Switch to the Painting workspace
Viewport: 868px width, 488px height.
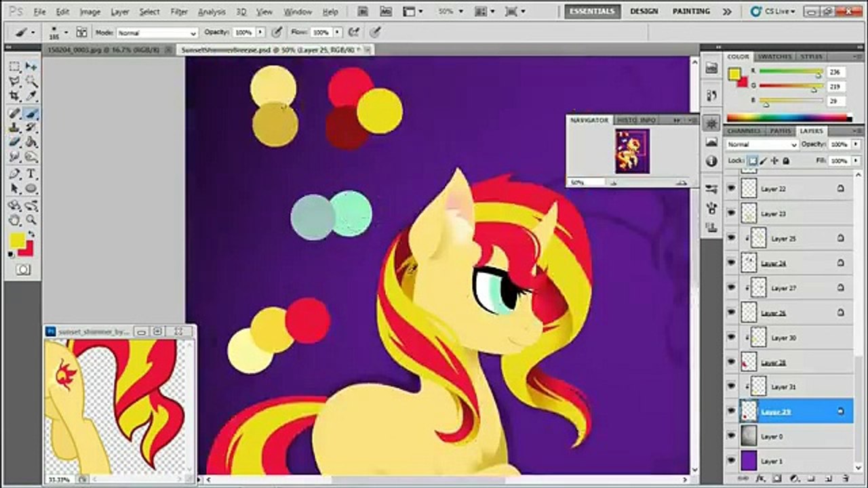[691, 12]
